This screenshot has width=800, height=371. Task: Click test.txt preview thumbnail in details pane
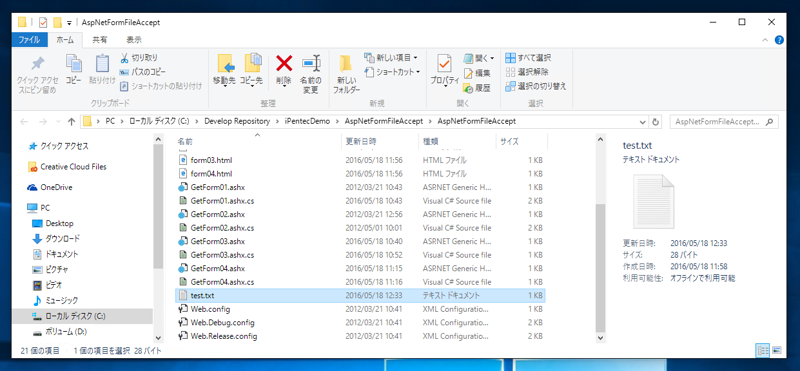[x=654, y=202]
